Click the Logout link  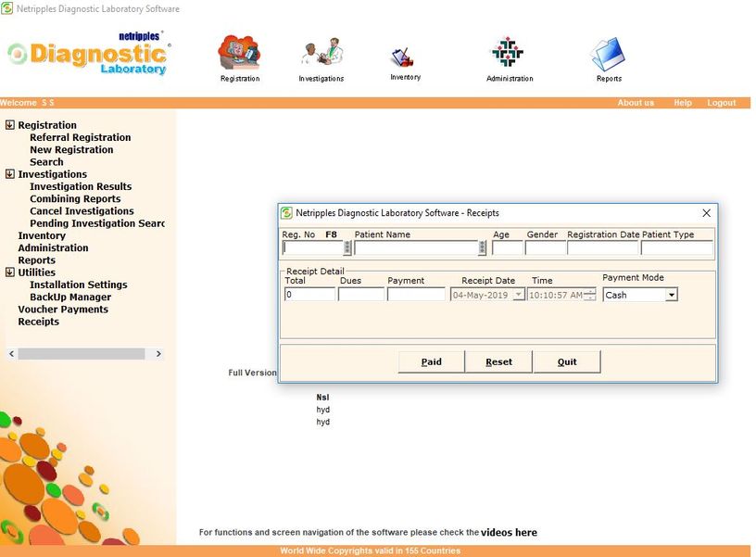[722, 103]
